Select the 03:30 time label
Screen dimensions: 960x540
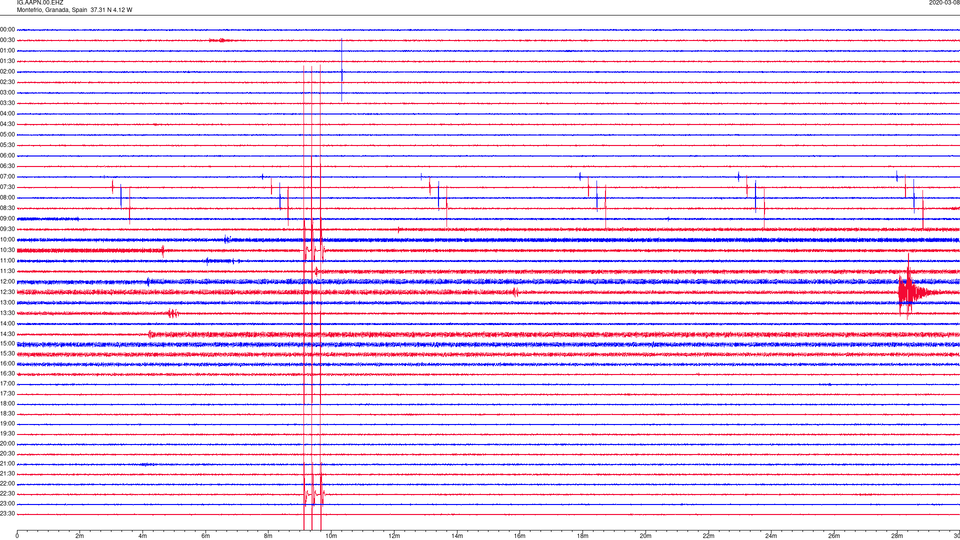click(7, 103)
